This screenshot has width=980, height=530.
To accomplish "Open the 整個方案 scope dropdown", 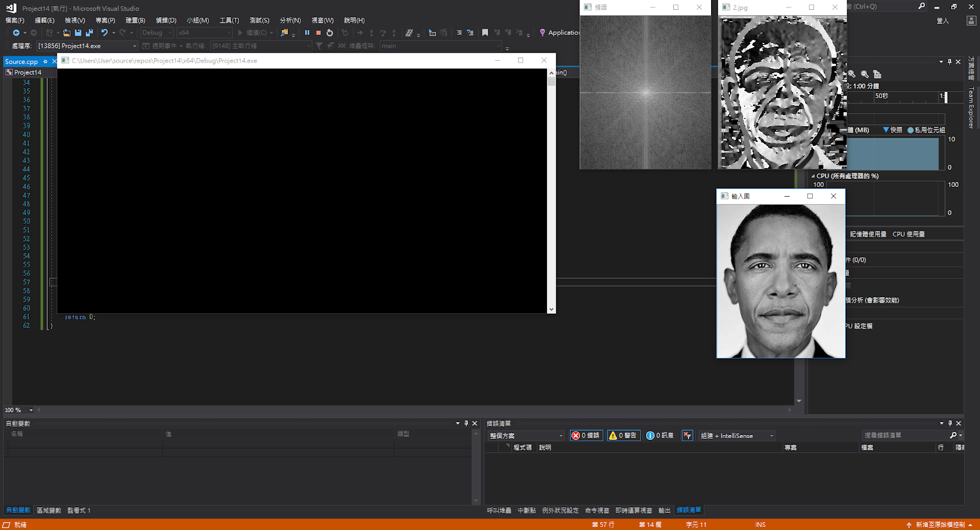I will [x=526, y=436].
